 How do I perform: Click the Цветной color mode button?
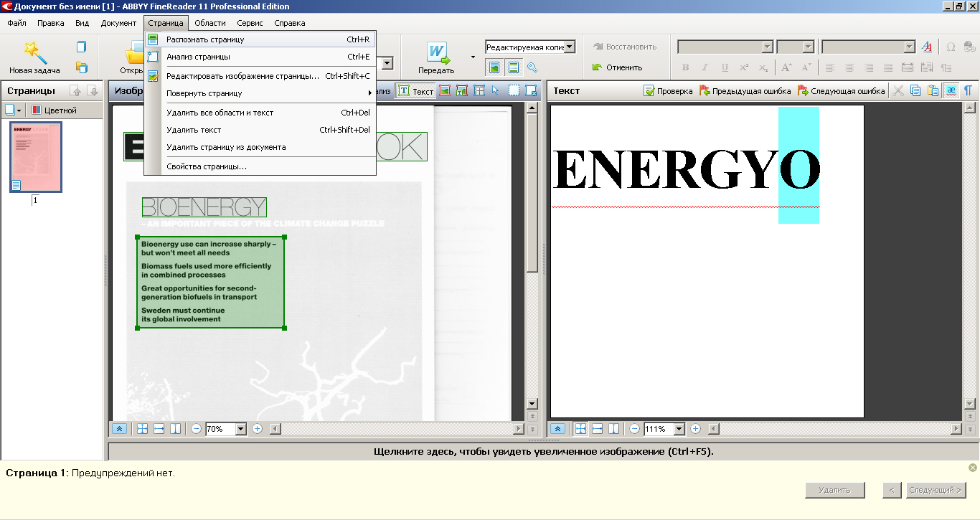55,110
